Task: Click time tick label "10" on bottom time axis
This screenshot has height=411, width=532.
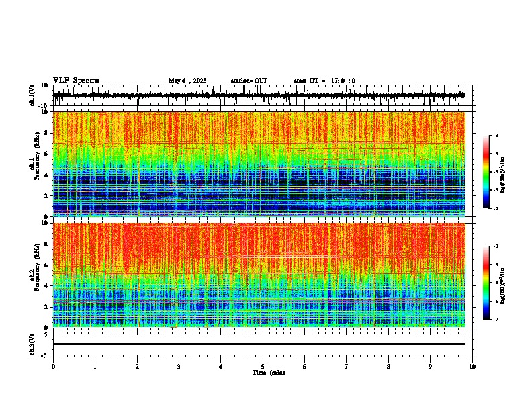Action: (472, 367)
